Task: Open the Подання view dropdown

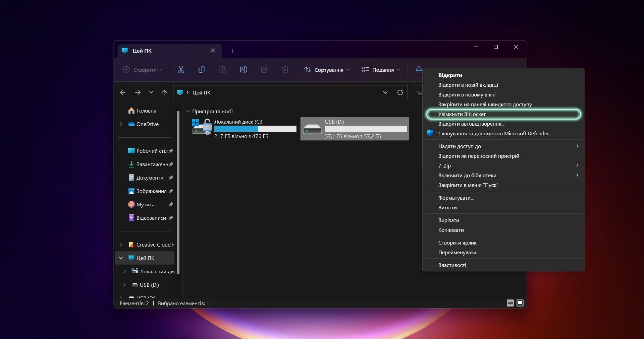Action: (381, 70)
